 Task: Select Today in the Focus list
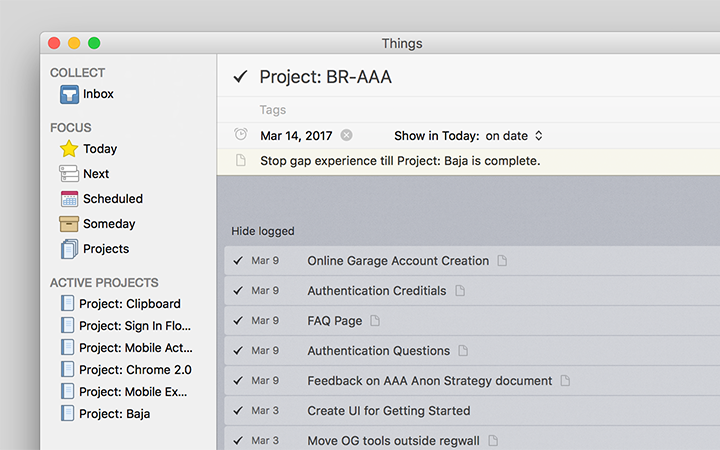100,149
